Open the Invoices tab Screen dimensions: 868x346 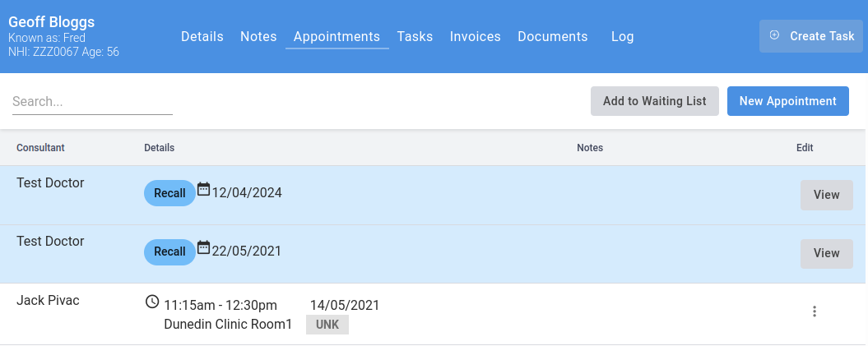[x=475, y=37]
